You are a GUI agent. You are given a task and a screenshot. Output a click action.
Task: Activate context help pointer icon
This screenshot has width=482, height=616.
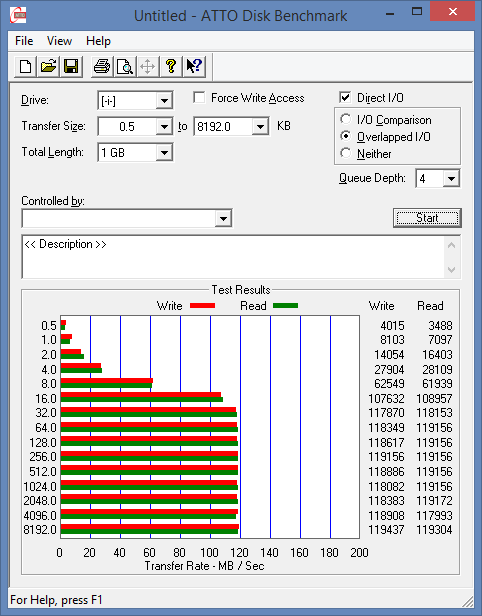(194, 66)
